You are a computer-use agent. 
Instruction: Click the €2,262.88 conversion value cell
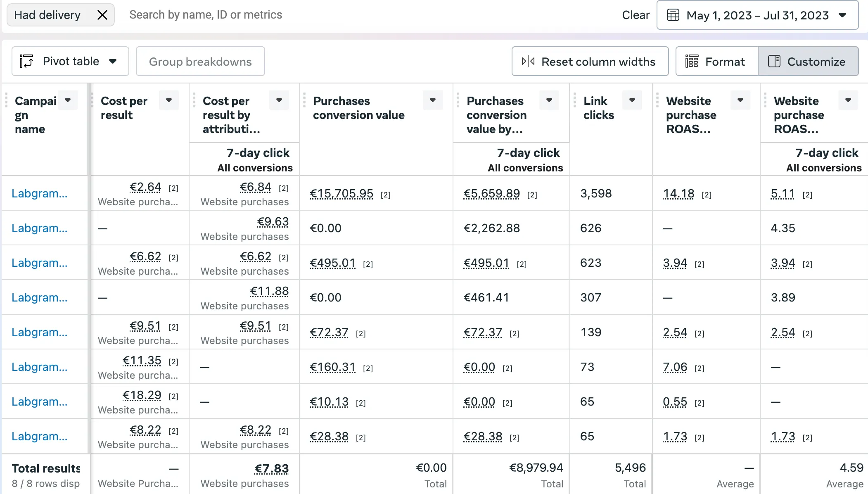pos(491,228)
